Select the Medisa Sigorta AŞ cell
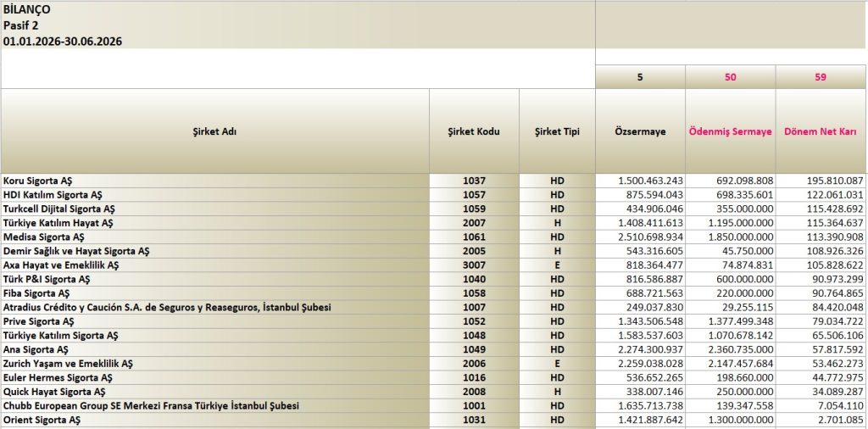 [x=214, y=237]
